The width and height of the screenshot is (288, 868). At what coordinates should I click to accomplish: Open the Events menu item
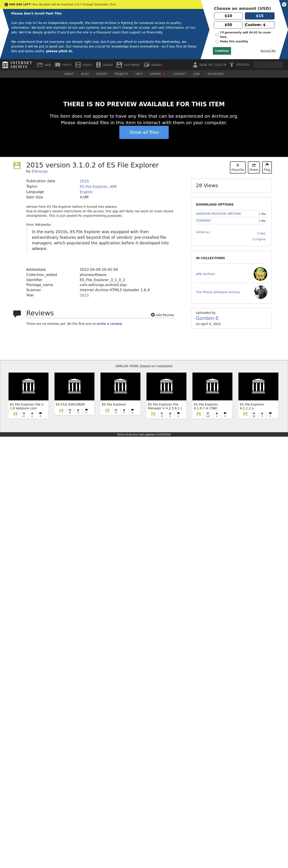click(x=102, y=74)
